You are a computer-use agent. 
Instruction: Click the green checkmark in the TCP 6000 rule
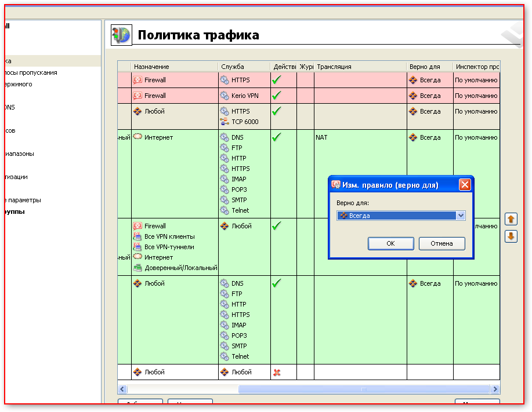point(277,111)
